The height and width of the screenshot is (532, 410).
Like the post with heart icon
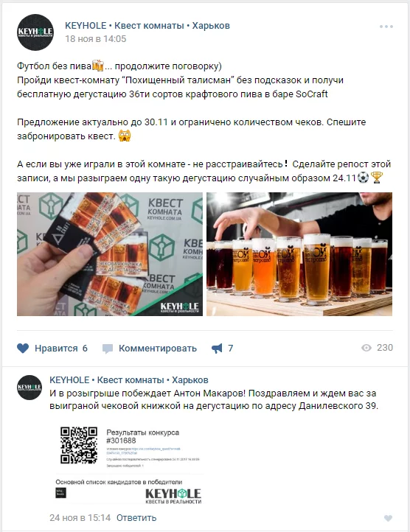23,348
